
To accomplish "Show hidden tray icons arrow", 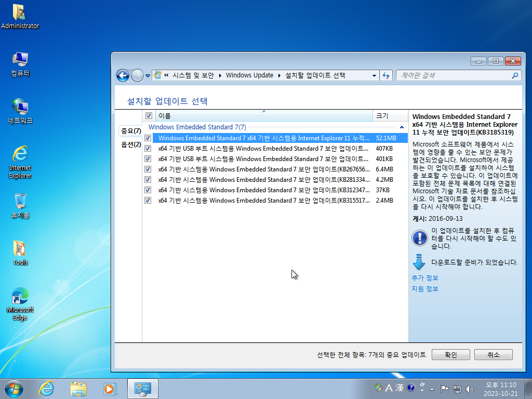I will [432, 389].
